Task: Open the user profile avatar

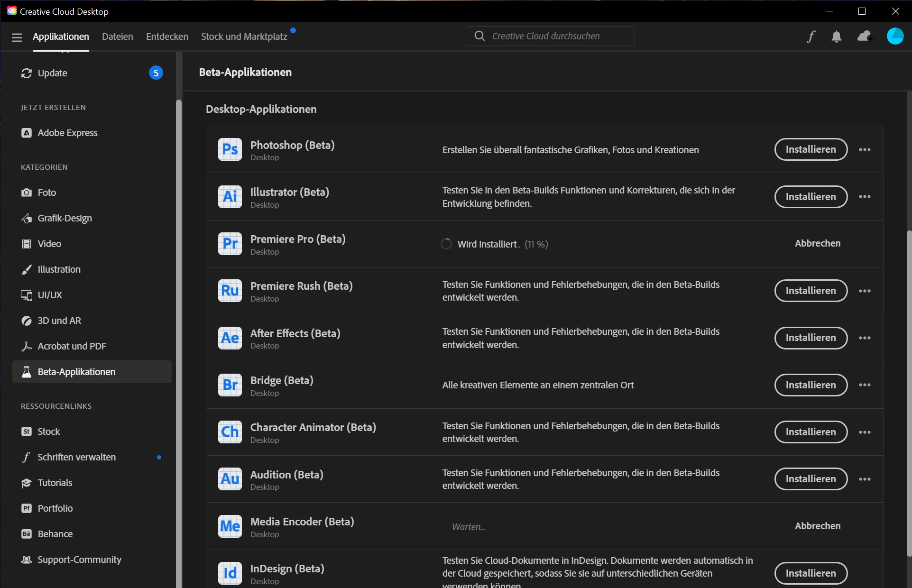Action: point(895,37)
